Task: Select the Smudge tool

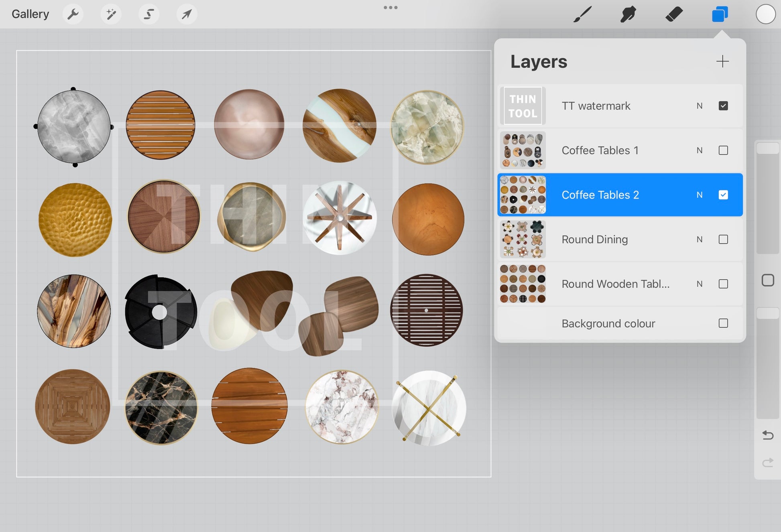Action: 628,14
